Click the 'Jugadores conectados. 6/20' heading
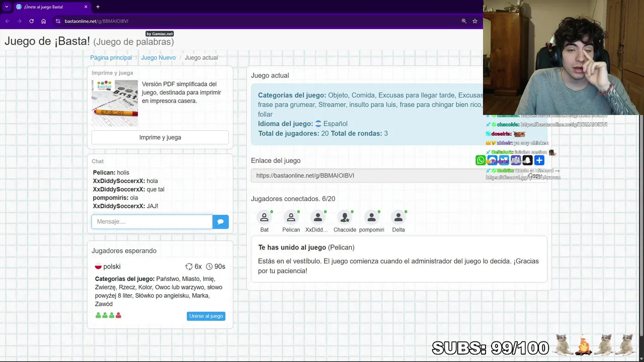Image resolution: width=644 pixels, height=362 pixels. 293,199
